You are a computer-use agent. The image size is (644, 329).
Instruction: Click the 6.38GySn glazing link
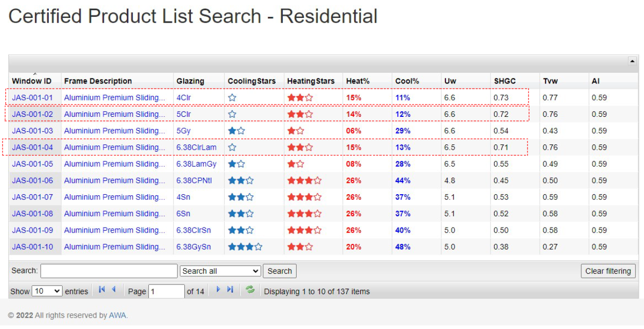click(x=193, y=246)
